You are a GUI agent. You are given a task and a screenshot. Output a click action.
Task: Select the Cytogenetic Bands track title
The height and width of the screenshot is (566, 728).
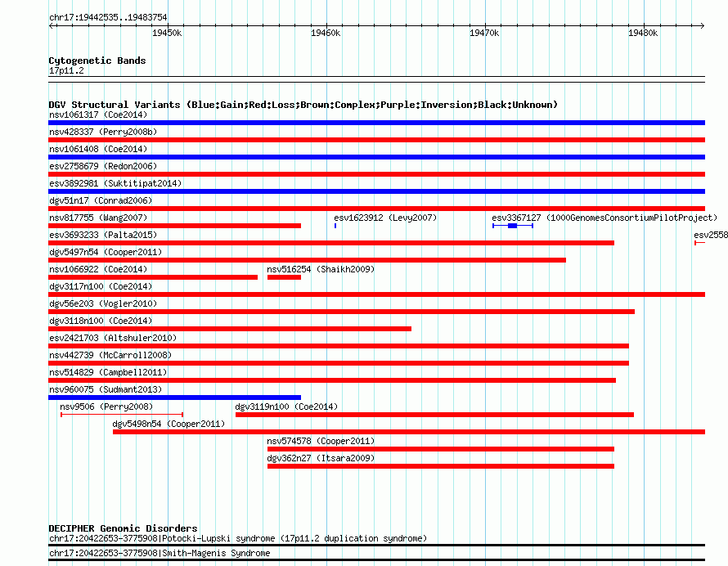tap(97, 61)
